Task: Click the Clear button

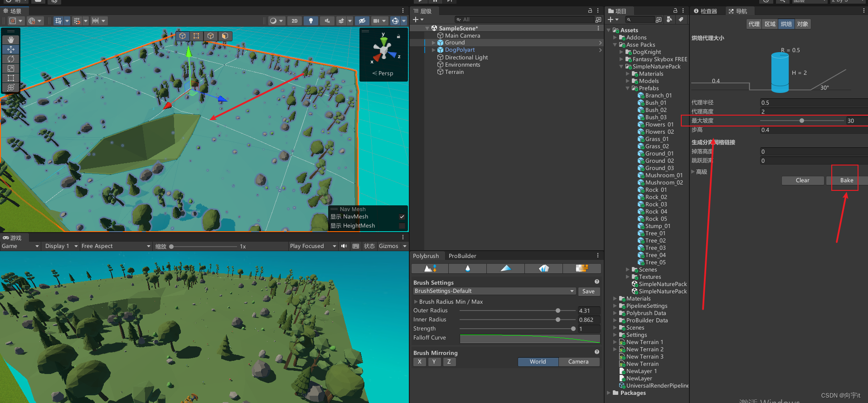Action: (x=802, y=180)
